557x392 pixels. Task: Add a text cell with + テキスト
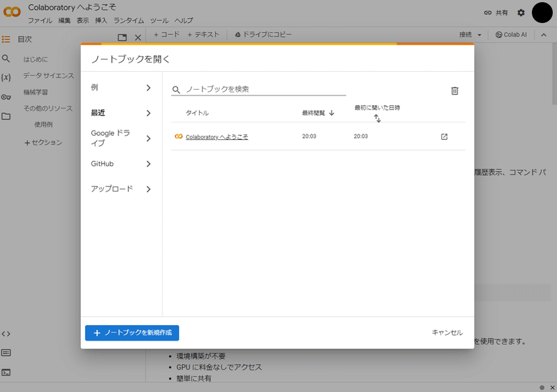[x=203, y=35]
